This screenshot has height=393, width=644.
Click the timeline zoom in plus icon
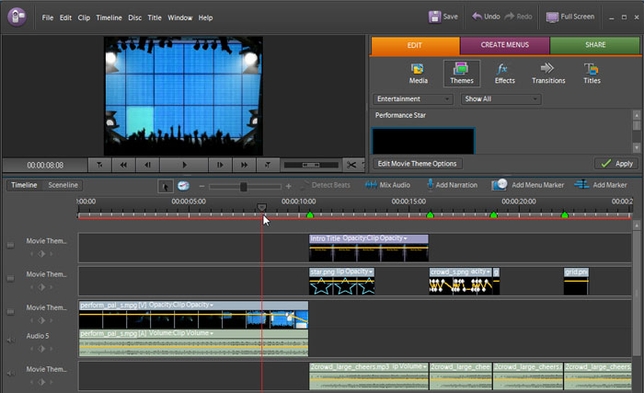288,186
